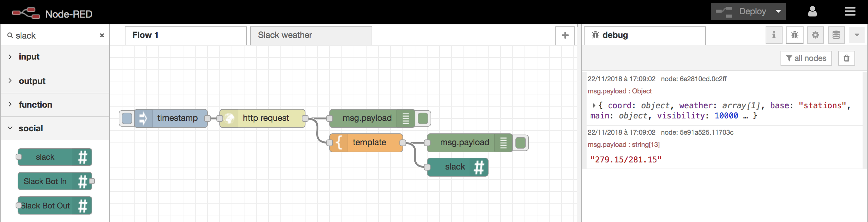Click the search magnifier icon in palette filter

(x=10, y=35)
